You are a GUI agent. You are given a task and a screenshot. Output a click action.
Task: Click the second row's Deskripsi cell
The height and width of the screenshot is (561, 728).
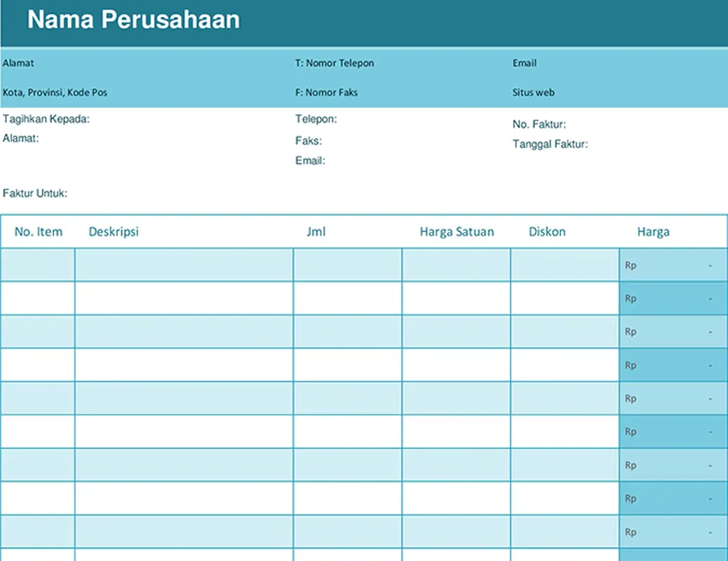pos(184,298)
